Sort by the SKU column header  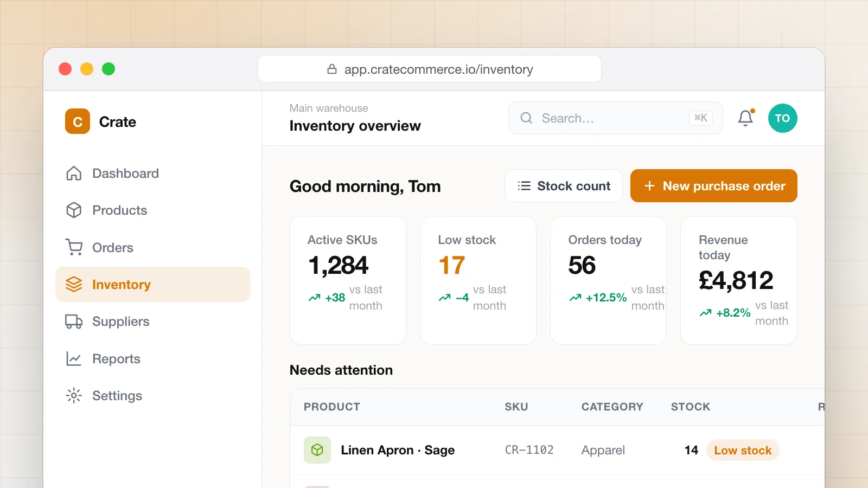[516, 407]
